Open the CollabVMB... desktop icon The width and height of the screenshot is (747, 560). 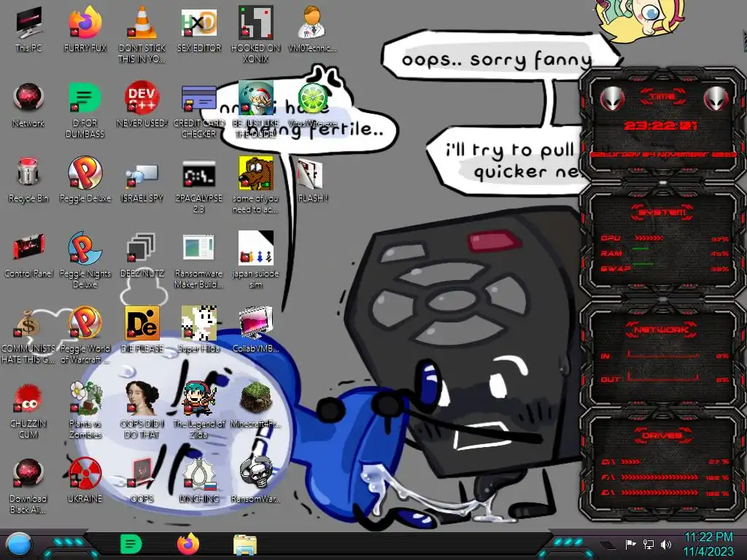click(x=256, y=330)
